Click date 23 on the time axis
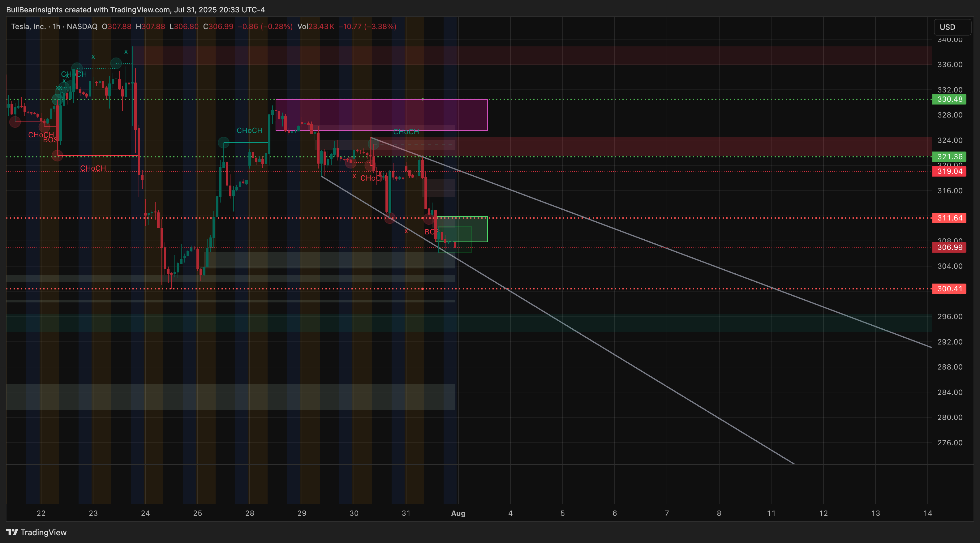This screenshot has height=543, width=980. point(93,513)
